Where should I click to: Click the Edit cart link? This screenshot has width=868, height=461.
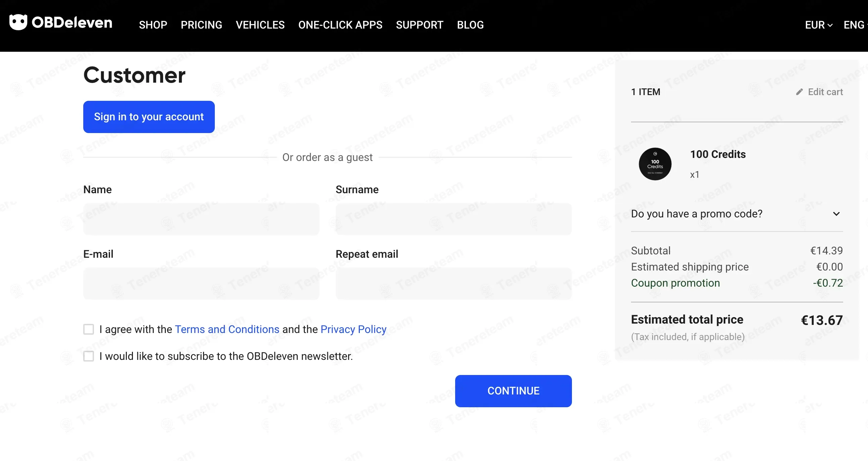[825, 92]
